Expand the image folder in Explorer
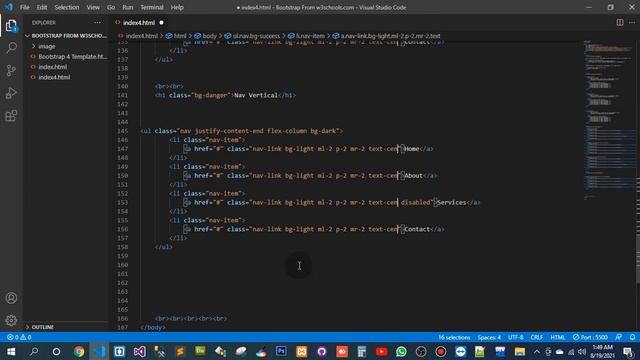The height and width of the screenshot is (360, 640). coord(47,46)
